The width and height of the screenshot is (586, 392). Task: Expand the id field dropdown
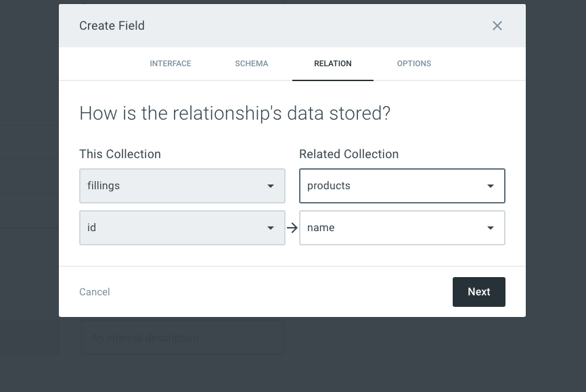181,228
